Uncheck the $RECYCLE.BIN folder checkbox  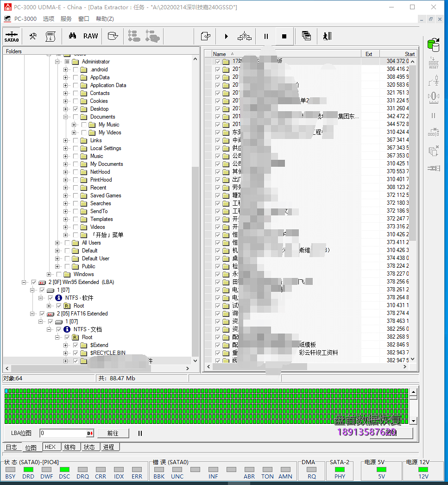pyautogui.click(x=76, y=353)
